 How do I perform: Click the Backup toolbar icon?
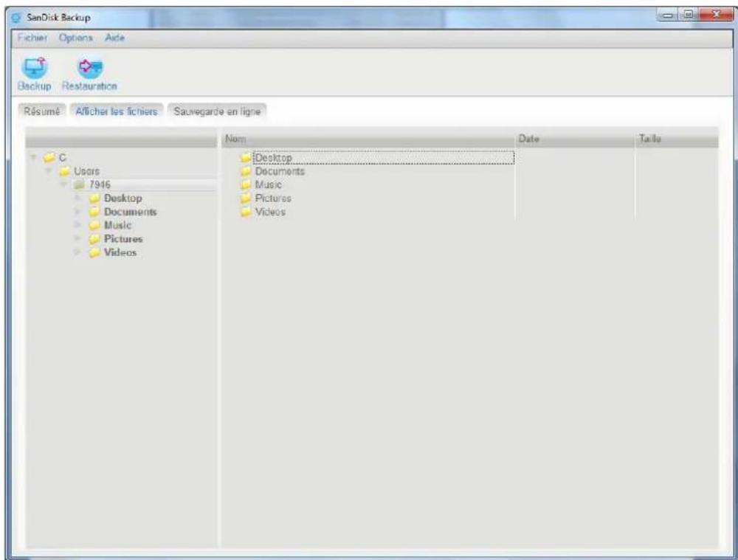35,67
